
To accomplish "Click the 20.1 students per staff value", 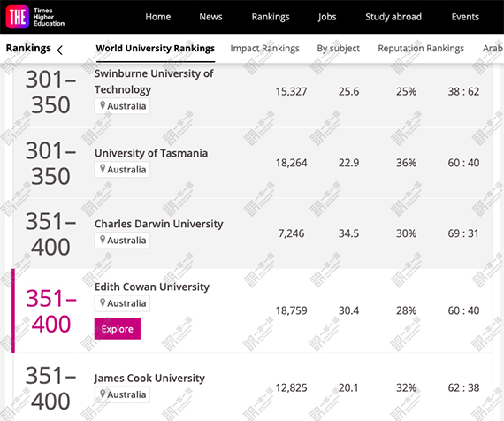I will coord(348,388).
